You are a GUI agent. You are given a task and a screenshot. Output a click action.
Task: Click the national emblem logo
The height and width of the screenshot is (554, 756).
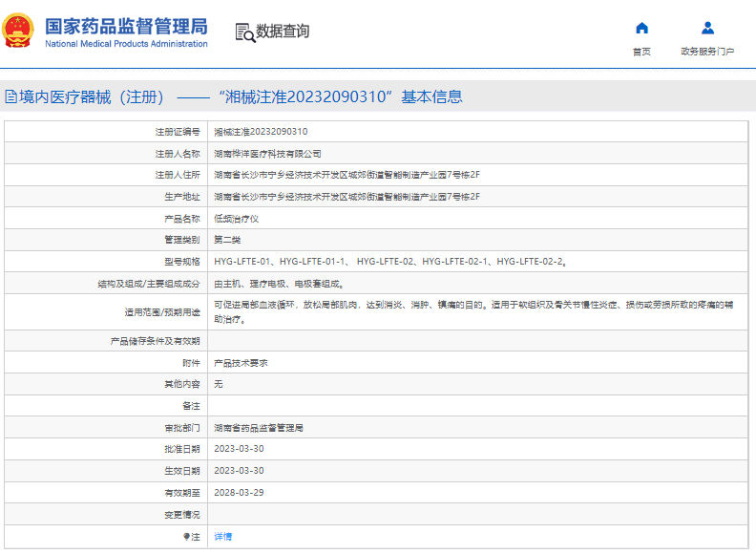18,31
